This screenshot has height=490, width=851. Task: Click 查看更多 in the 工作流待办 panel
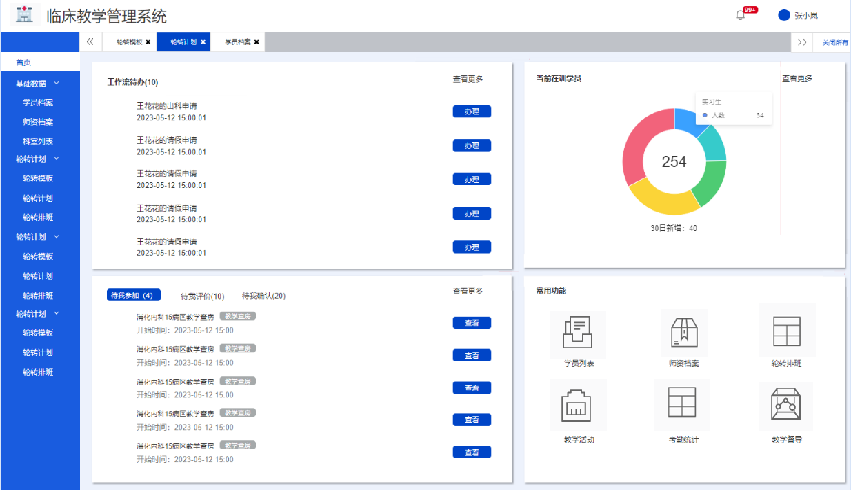tap(467, 78)
